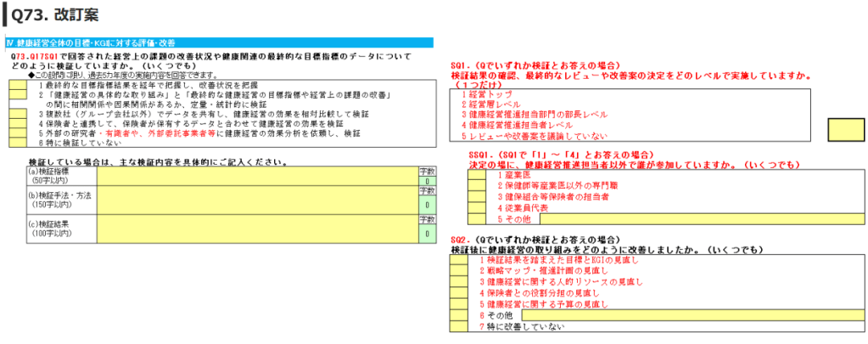Select the SQ1 yellow answer box
This screenshot has height=344, width=868.
(x=844, y=130)
